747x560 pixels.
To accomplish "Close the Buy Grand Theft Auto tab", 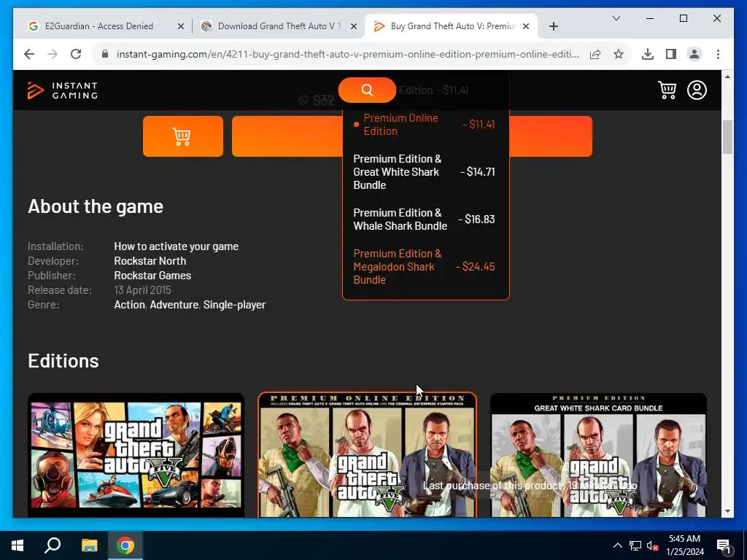I will click(x=526, y=26).
